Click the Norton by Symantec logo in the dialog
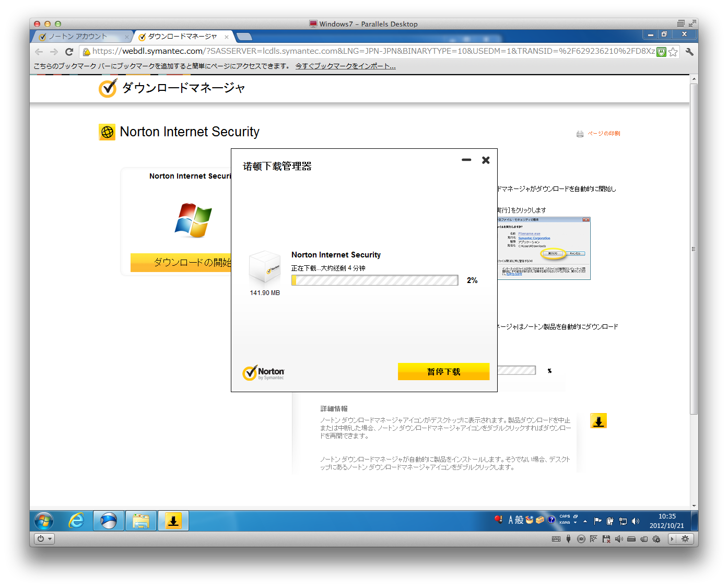 point(264,372)
